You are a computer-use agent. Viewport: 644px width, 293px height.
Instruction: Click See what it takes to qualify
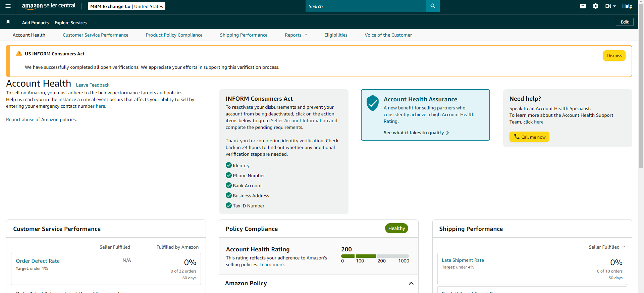pyautogui.click(x=416, y=133)
